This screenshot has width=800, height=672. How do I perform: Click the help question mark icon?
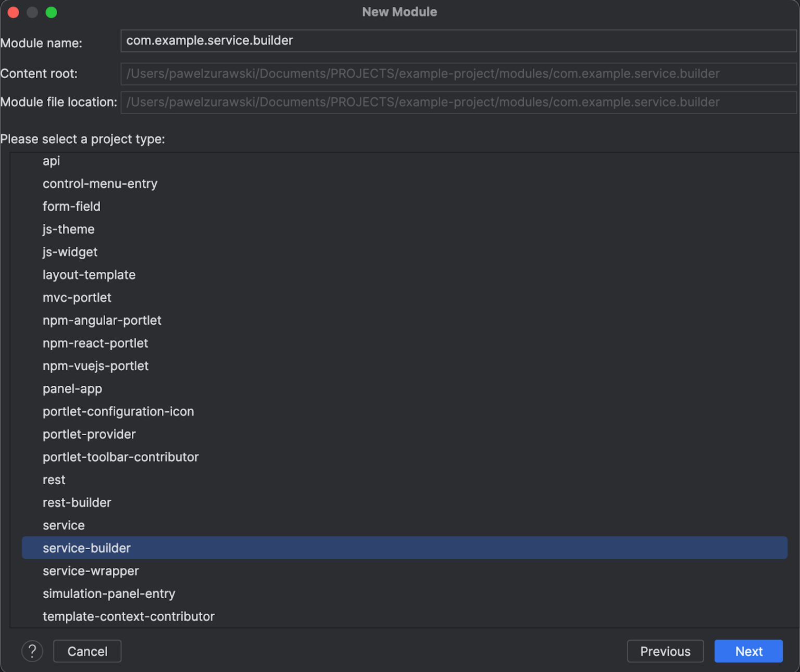[32, 651]
